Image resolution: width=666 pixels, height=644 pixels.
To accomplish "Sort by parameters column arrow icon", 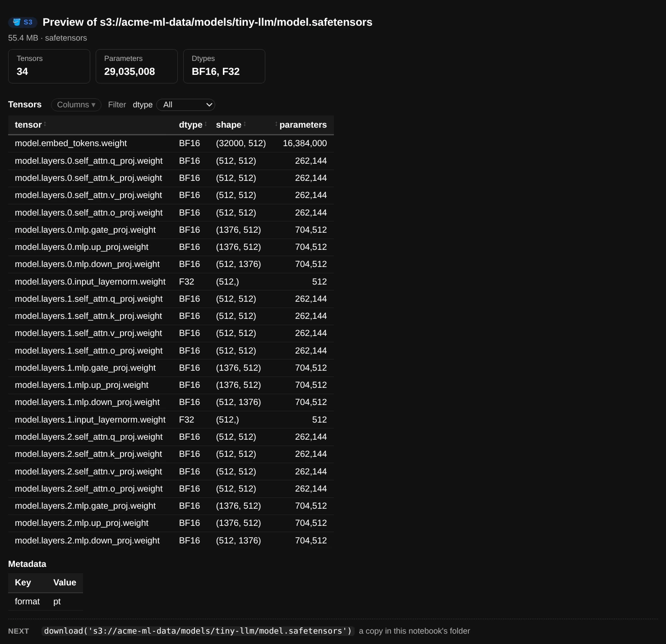I will point(276,124).
